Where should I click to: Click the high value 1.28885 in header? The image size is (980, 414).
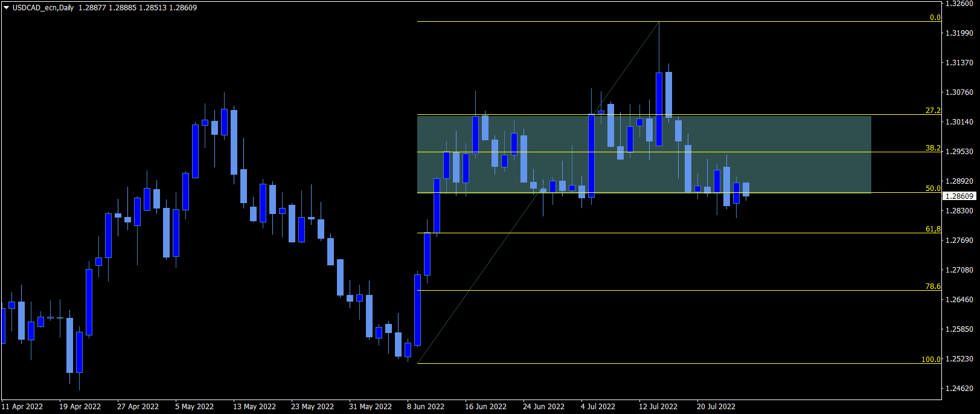(123, 8)
